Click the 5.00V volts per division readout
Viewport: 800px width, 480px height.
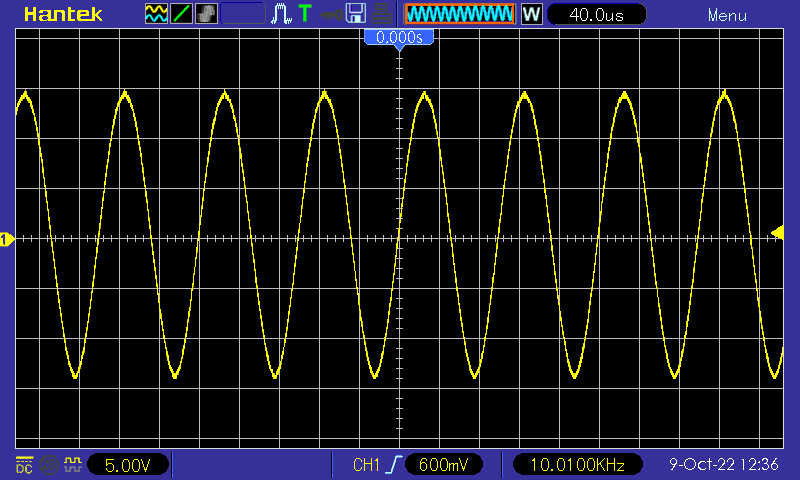[128, 465]
